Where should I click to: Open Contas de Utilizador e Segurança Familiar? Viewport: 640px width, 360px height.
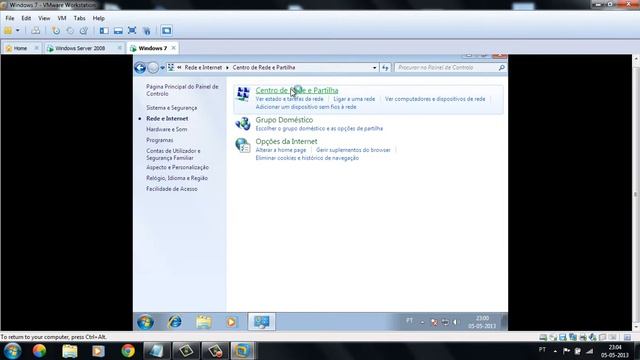(173, 154)
